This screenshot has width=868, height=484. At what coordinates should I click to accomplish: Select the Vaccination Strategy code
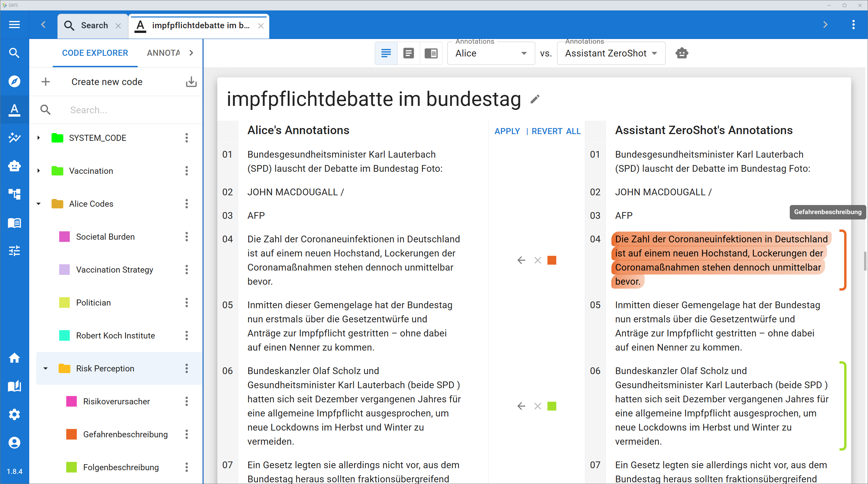click(x=115, y=270)
